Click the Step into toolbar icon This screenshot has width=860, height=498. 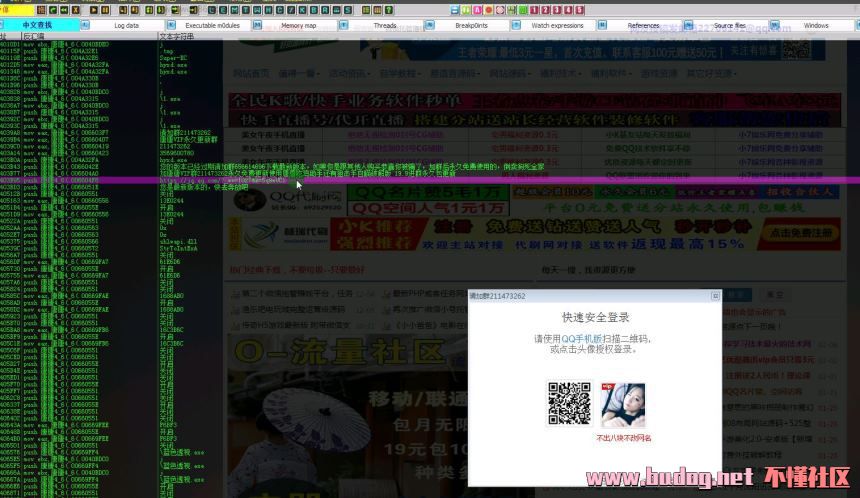[x=123, y=10]
